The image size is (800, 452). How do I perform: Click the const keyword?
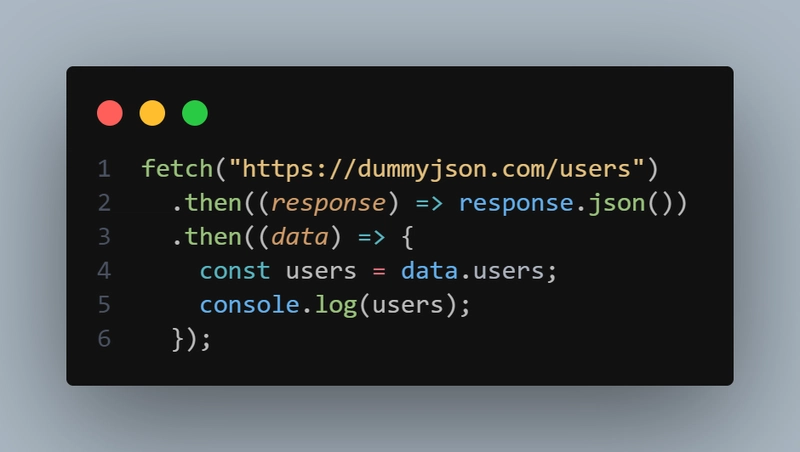235,271
